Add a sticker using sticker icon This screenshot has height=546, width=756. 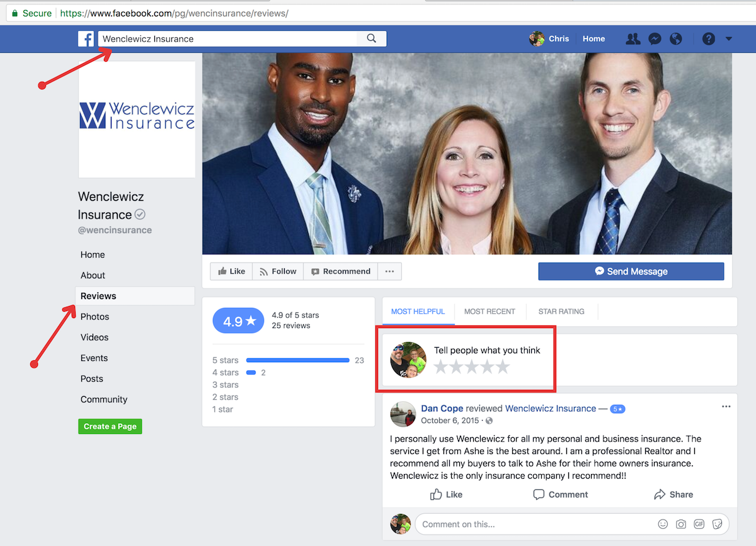point(717,524)
